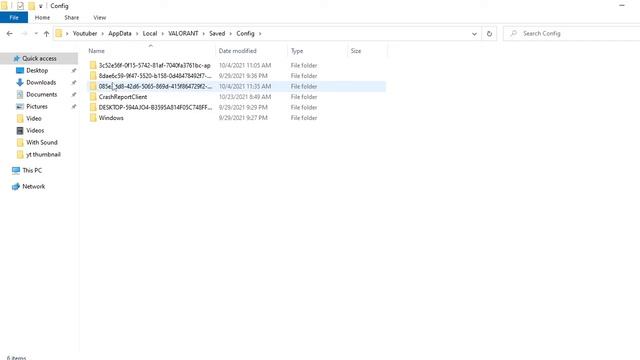Open This PC in the sidebar
Image resolution: width=640 pixels, height=360 pixels.
32,171
